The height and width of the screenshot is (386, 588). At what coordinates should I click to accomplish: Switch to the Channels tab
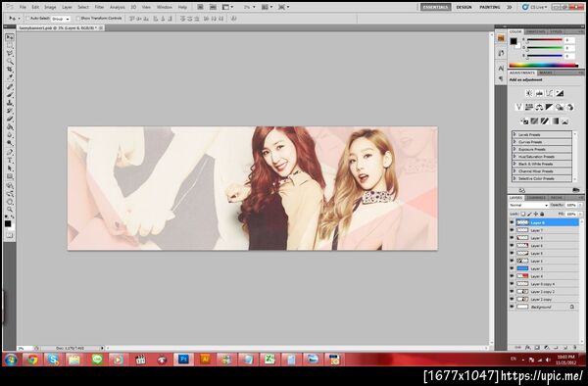(536, 198)
